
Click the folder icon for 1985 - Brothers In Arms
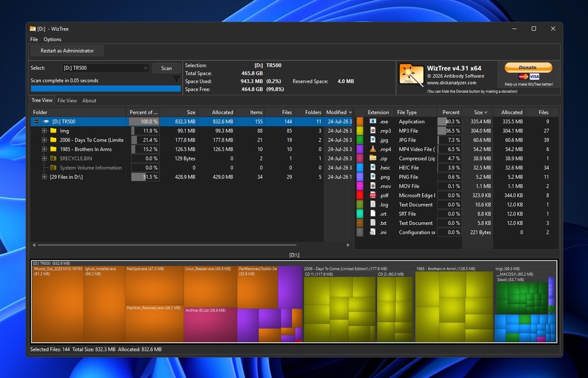53,149
